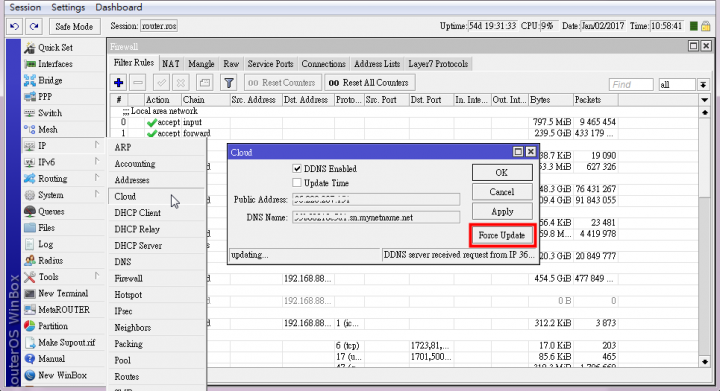Open Mesh in sidebar
Viewport: 720px width, 391px height.
(48, 130)
